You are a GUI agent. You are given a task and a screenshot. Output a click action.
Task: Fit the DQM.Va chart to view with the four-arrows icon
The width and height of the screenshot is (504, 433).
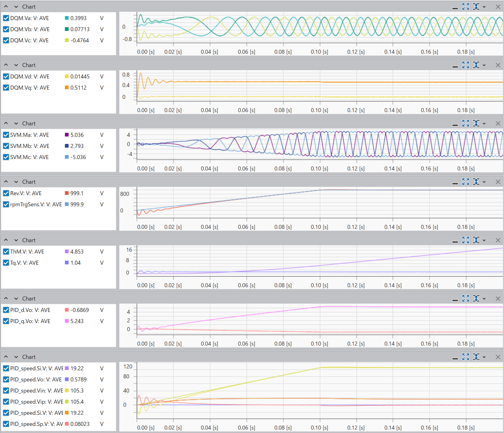(465, 6)
